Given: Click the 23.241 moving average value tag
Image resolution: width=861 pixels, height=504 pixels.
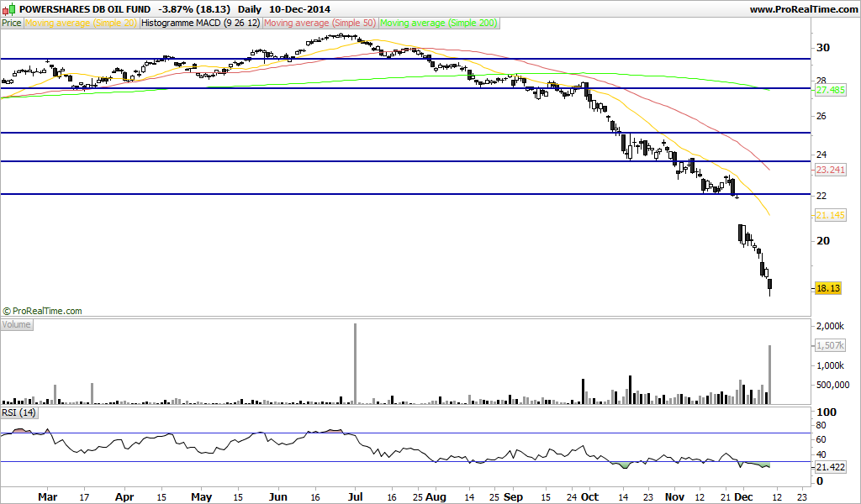Looking at the screenshot, I should click(830, 170).
